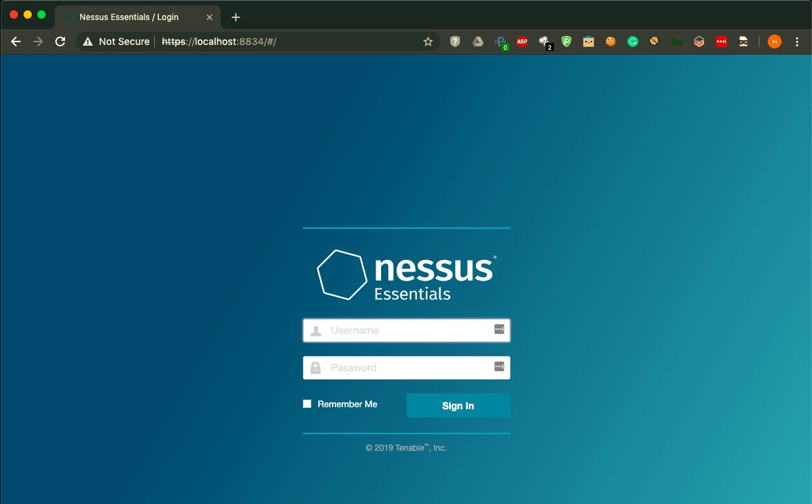The height and width of the screenshot is (504, 812).
Task: Click the Adblock Plus extension icon
Action: [x=522, y=41]
